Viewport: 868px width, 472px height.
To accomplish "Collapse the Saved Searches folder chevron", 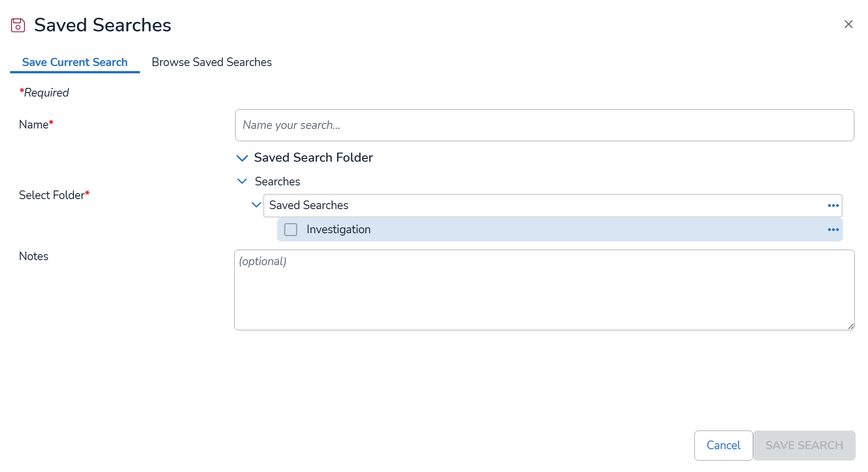I will pyautogui.click(x=257, y=205).
